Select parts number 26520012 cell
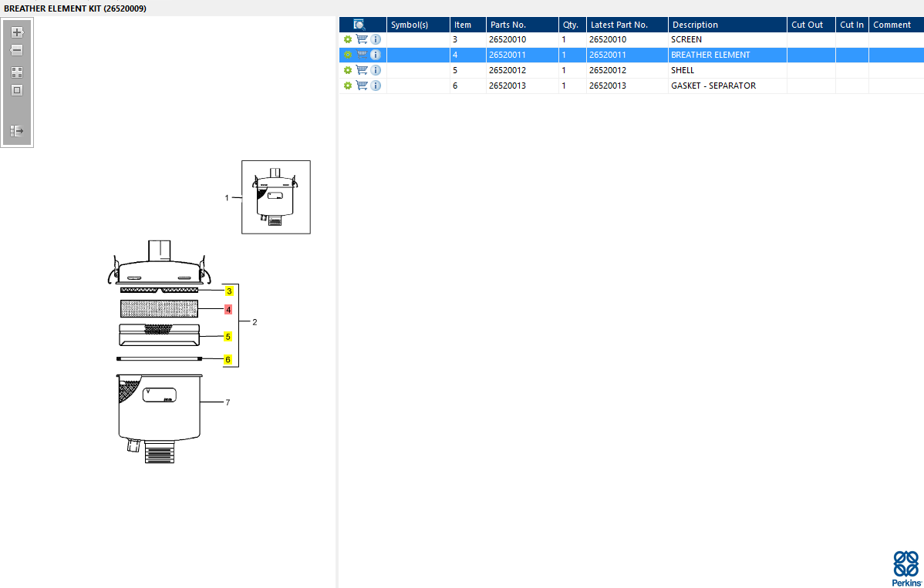Screen dimensions: 924x588 pos(522,70)
